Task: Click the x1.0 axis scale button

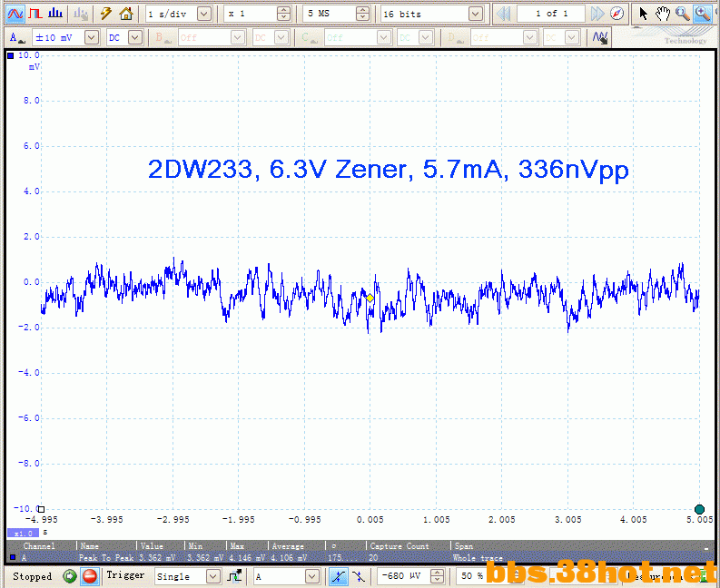Action: 23,533
